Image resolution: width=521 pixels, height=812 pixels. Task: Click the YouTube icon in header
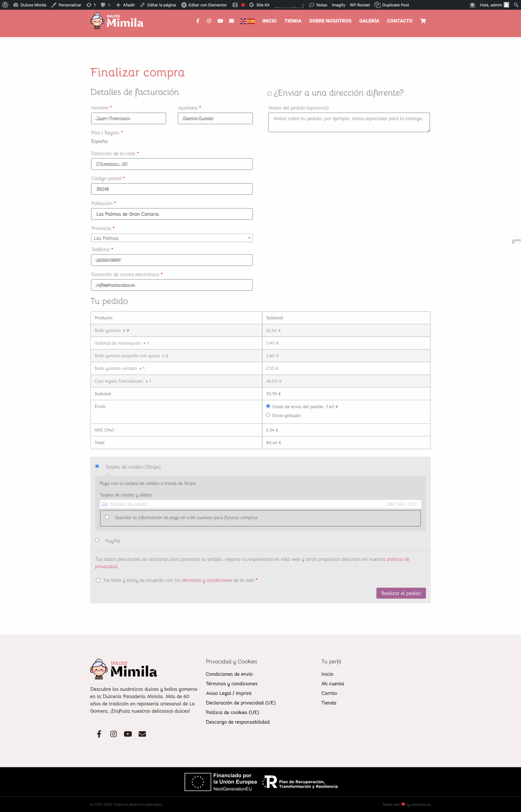tap(220, 21)
